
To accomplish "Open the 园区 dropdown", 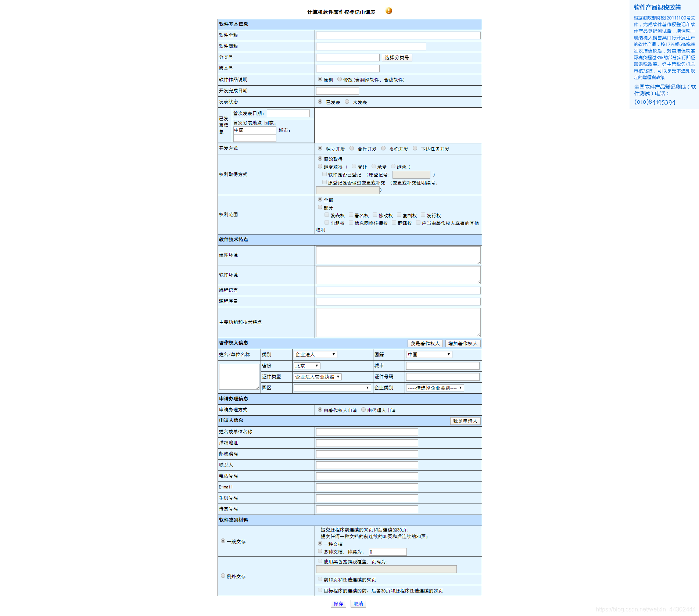I will (x=332, y=388).
